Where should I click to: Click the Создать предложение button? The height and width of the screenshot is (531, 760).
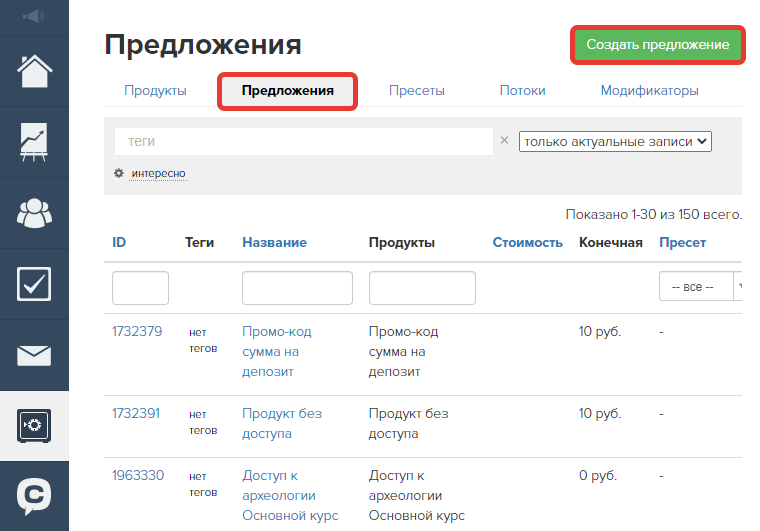coord(658,46)
